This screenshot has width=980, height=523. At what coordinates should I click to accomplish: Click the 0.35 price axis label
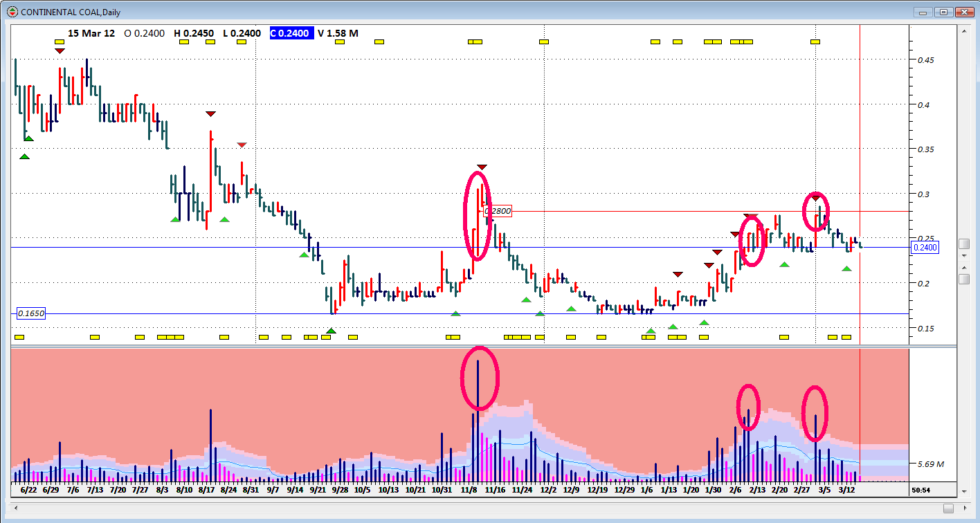(x=926, y=149)
